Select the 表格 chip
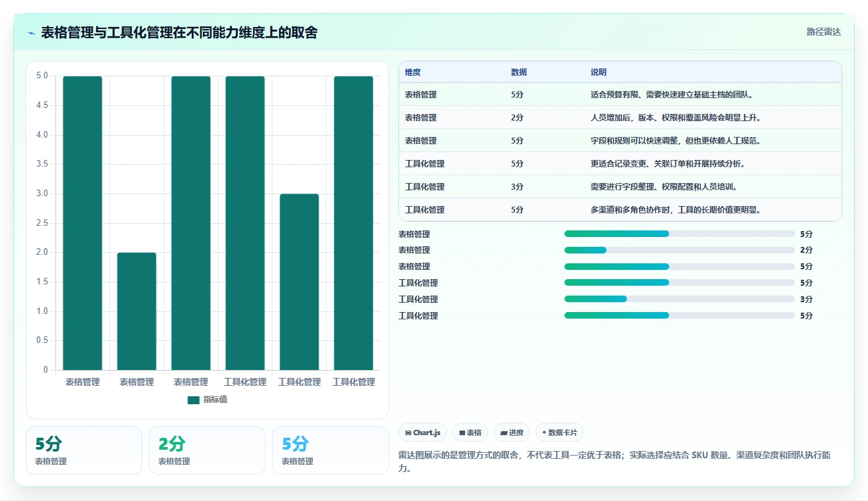The width and height of the screenshot is (868, 501). (x=470, y=433)
